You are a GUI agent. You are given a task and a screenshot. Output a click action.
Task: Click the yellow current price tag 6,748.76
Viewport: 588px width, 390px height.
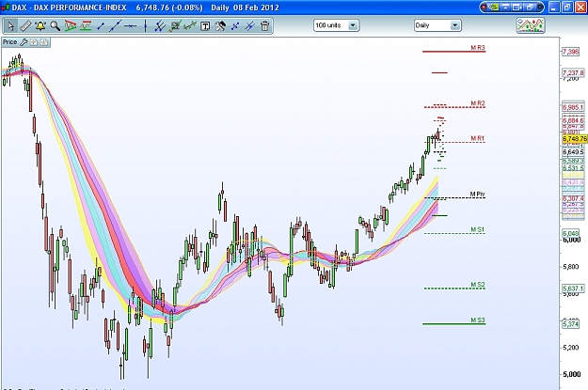click(575, 139)
